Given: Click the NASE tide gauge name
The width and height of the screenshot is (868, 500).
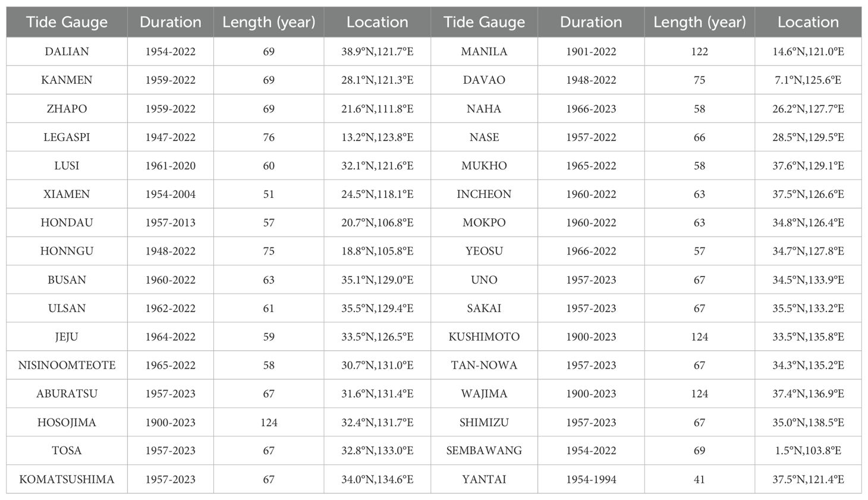Looking at the screenshot, I should click(484, 137).
